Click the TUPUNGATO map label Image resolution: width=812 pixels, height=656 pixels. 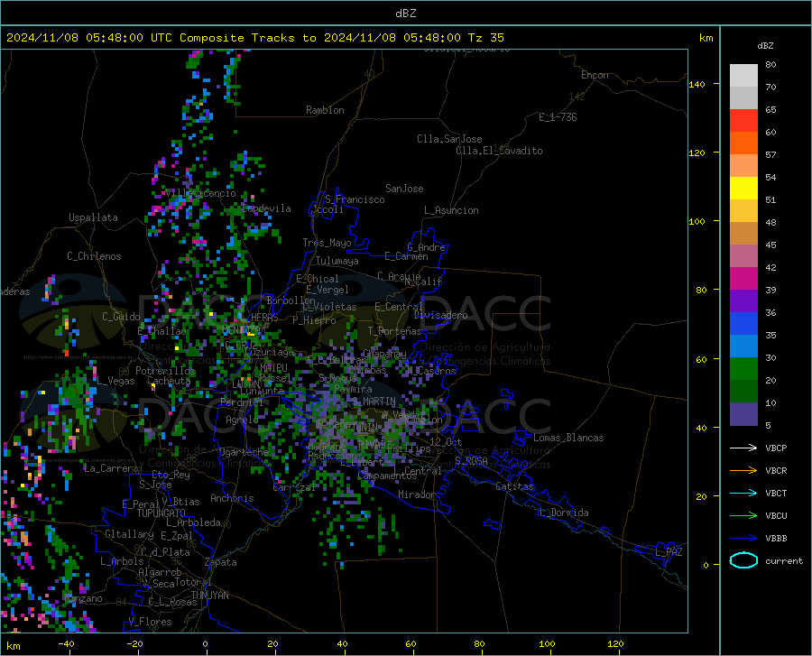pos(161,513)
